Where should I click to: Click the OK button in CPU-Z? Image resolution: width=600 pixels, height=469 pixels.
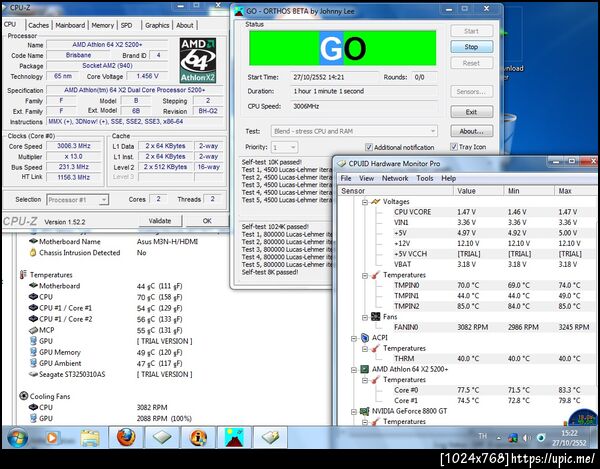tap(207, 221)
